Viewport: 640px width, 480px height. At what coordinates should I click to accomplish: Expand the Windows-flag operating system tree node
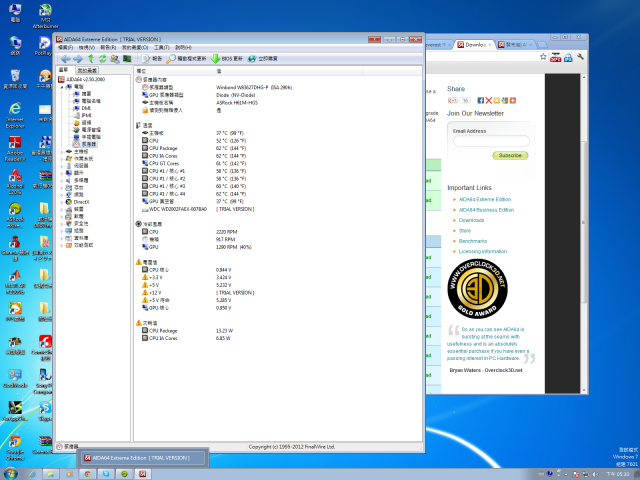point(62,158)
